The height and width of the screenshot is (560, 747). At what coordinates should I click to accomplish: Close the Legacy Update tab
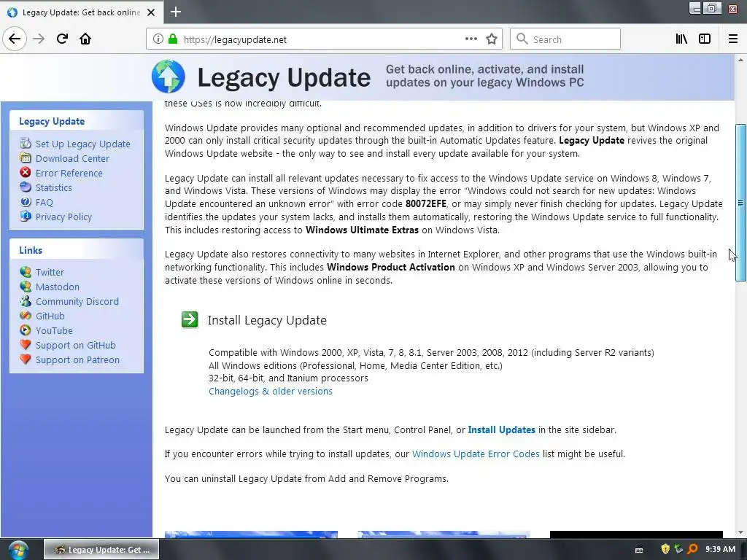click(x=151, y=12)
